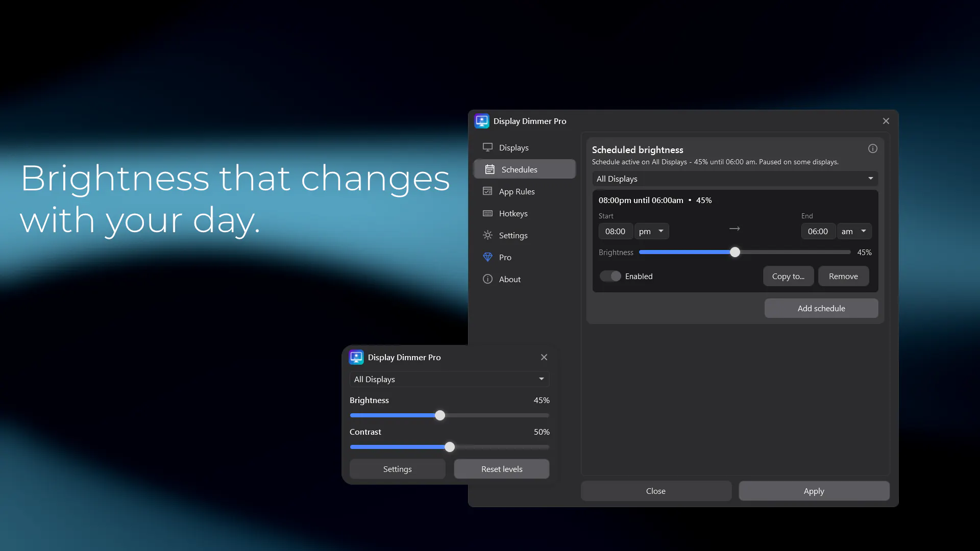
Task: Open the Hotkeys section
Action: (x=525, y=213)
